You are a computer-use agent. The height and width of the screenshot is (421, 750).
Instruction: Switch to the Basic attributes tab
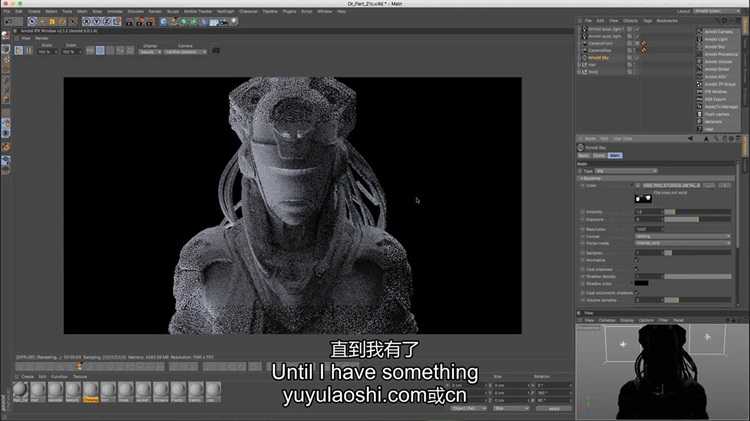point(583,155)
